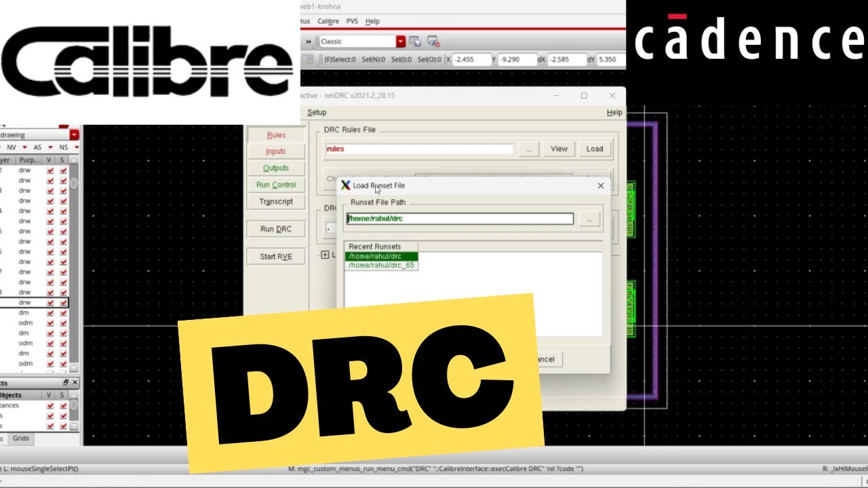
Task: Select the Rules button in nmDRC sidebar
Action: (276, 135)
